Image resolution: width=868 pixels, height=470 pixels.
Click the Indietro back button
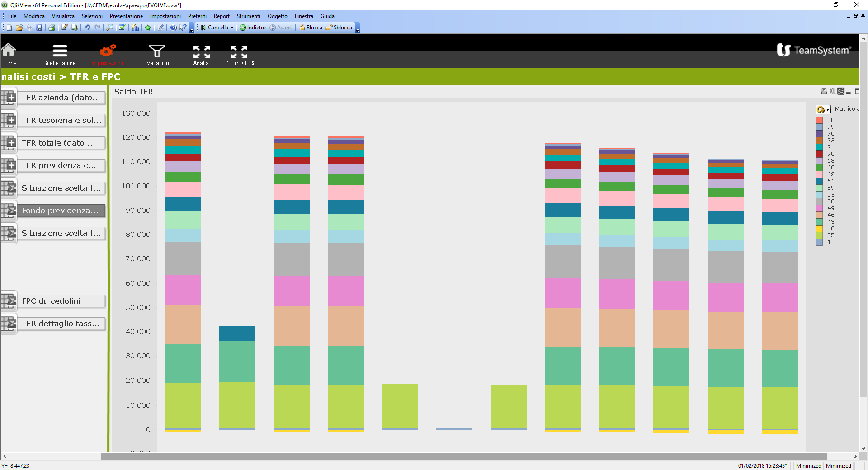[x=253, y=28]
